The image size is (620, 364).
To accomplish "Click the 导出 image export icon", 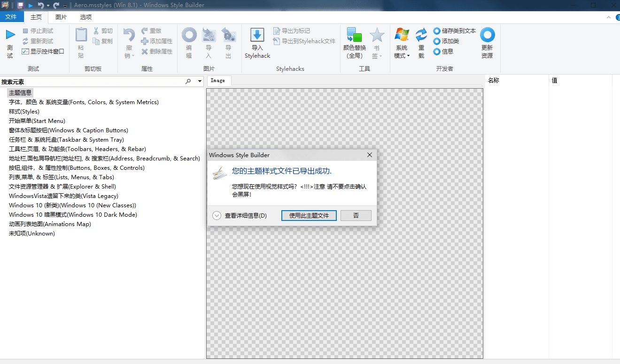I will [228, 35].
